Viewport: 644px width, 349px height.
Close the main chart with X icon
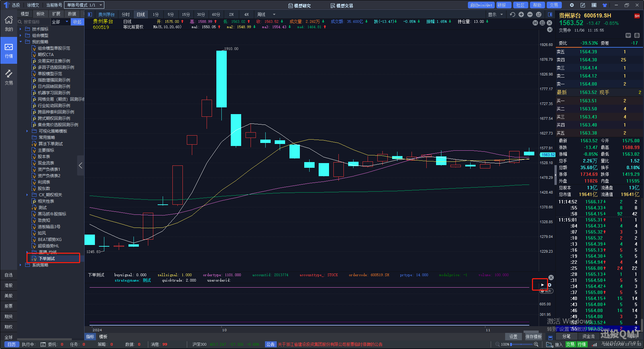(549, 23)
